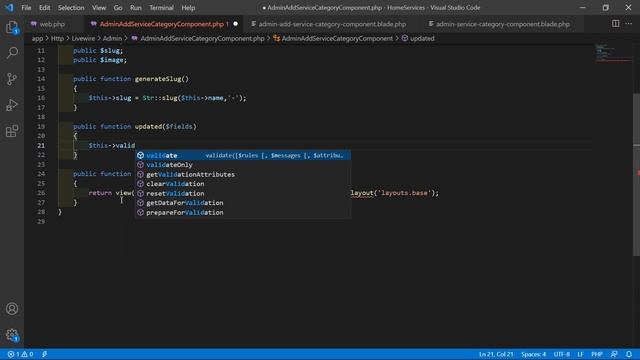Open the Terminal menu
The image size is (640, 360).
[x=161, y=8]
